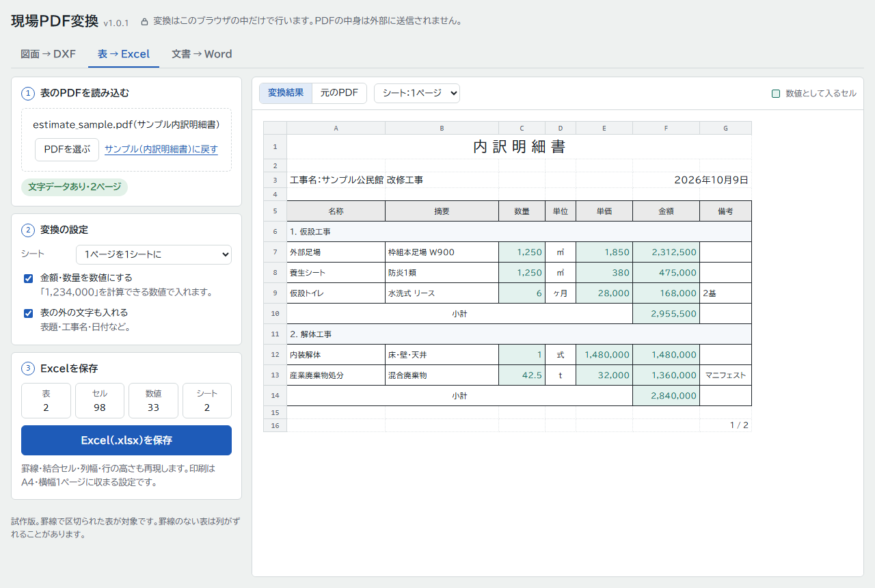Open the シート:1ページ dropdown
The image size is (875, 588).
[417, 93]
